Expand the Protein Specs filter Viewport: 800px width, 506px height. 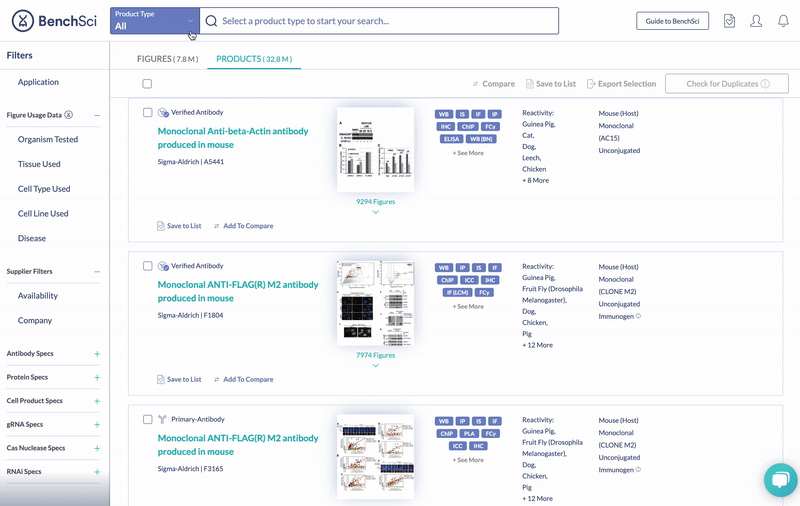(x=97, y=377)
